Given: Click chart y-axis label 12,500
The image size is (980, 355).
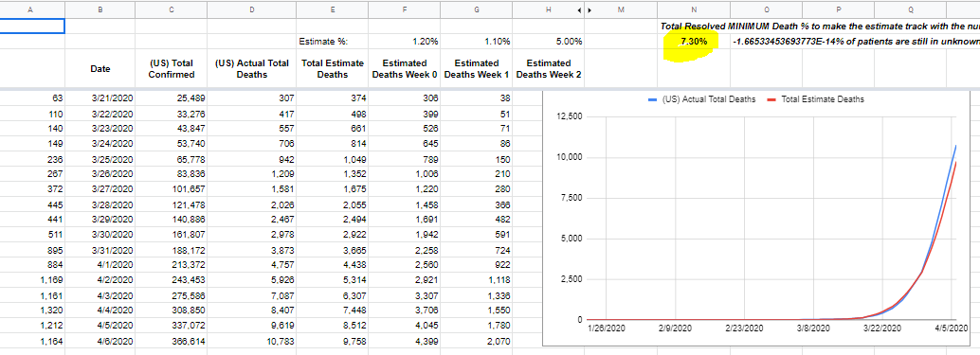Looking at the screenshot, I should point(570,116).
